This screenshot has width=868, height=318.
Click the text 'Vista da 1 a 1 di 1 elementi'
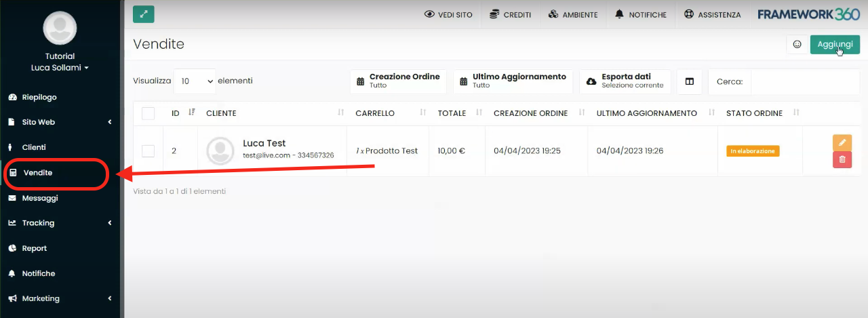coord(180,191)
